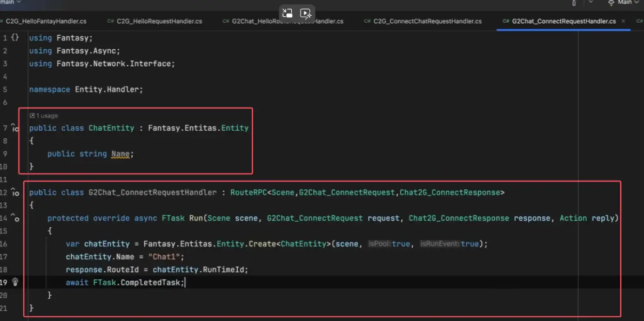The image size is (644, 321).
Task: Click the inheritance gutter icon beside ChatEntity class
Action: click(x=15, y=128)
